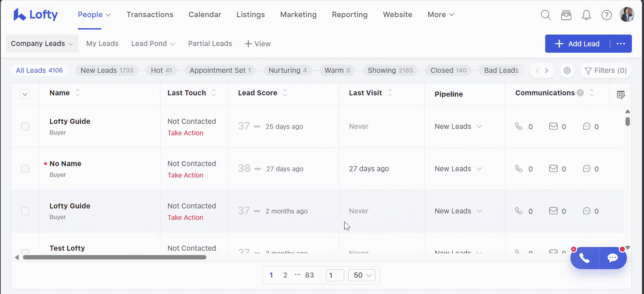Sort by Last Visit column arrows
This screenshot has height=294, width=644.
tap(390, 93)
